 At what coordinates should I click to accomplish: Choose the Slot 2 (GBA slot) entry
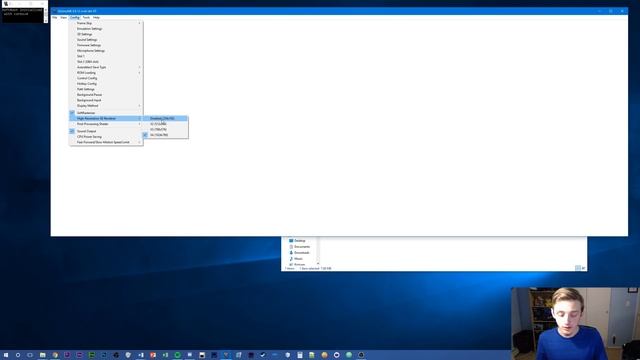(x=106, y=62)
